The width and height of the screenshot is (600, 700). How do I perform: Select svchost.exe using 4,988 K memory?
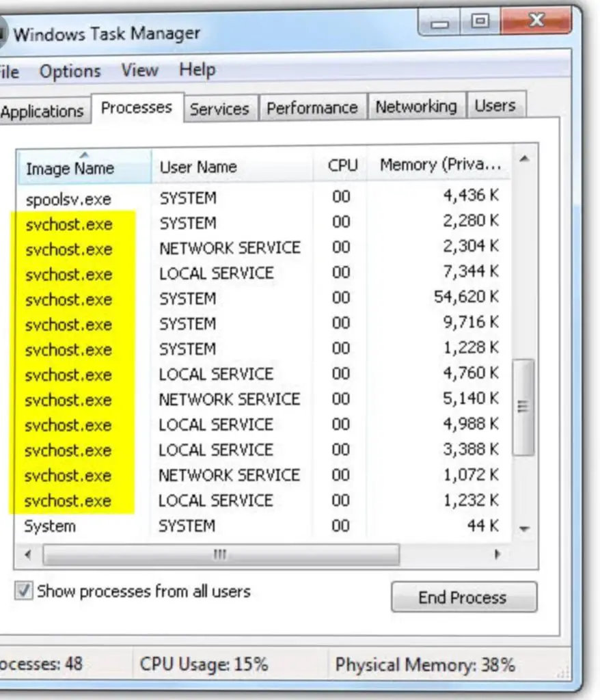point(263,424)
